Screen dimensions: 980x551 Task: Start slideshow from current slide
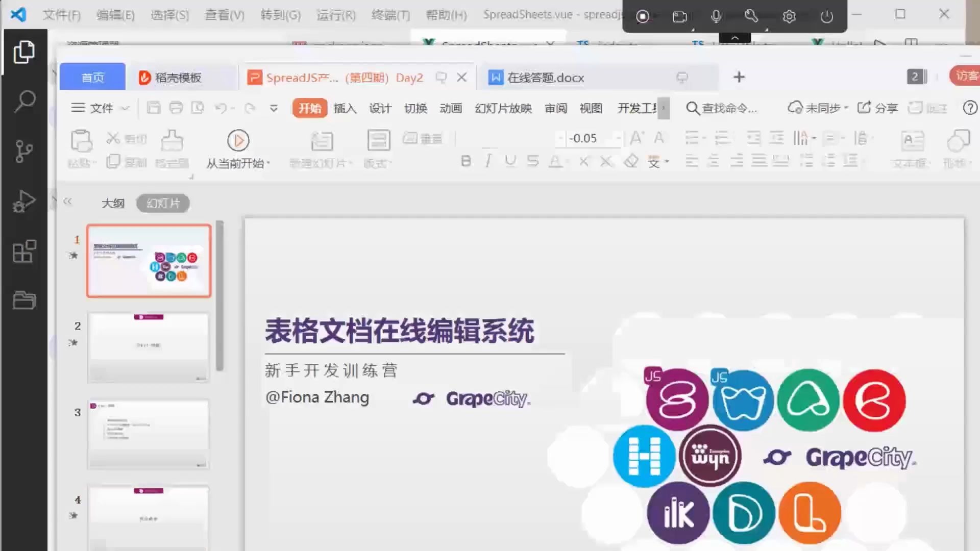point(238,141)
